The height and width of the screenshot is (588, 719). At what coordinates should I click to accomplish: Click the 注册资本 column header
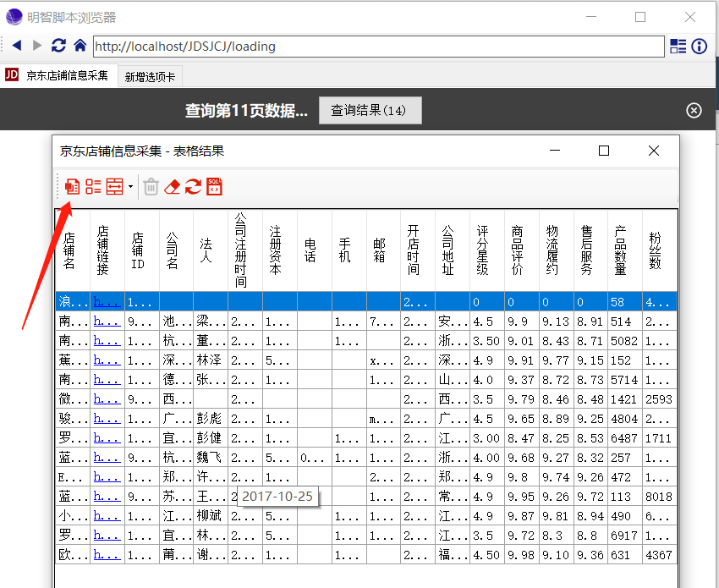(x=280, y=250)
